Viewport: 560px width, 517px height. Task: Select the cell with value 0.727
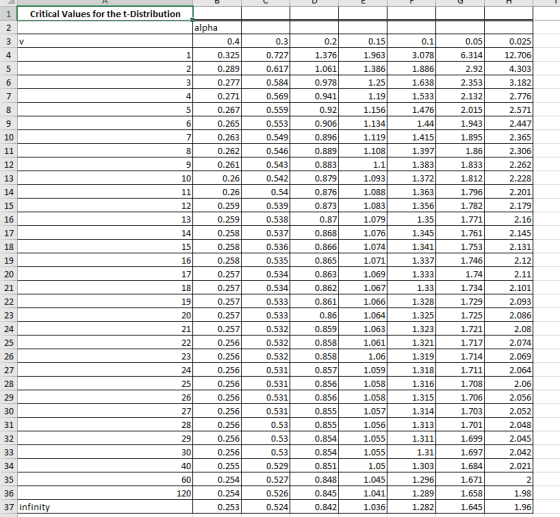point(266,55)
